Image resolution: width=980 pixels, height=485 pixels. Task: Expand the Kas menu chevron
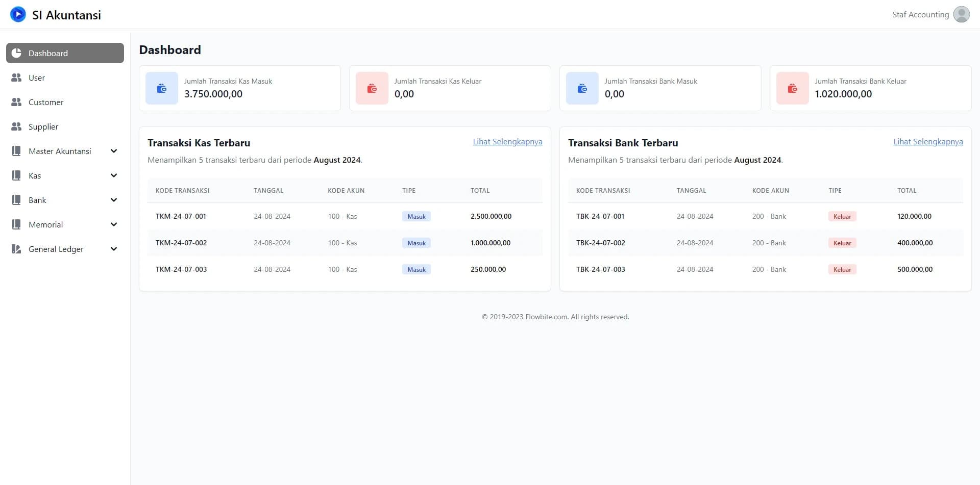[x=114, y=175]
